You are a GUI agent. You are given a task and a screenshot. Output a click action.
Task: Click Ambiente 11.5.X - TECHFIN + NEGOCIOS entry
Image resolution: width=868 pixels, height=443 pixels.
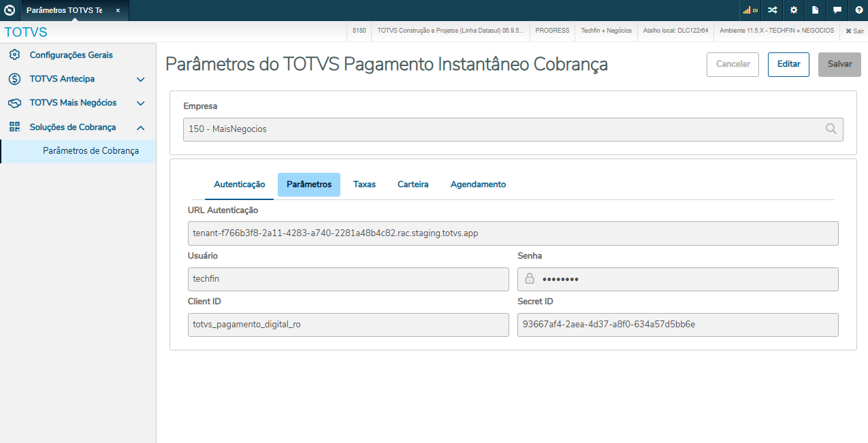point(777,31)
